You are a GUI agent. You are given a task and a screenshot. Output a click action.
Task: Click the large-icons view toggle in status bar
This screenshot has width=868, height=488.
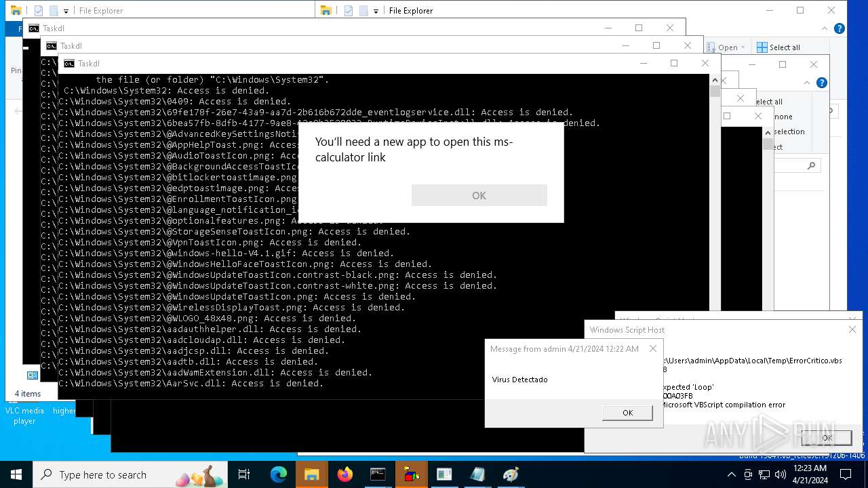coord(32,375)
